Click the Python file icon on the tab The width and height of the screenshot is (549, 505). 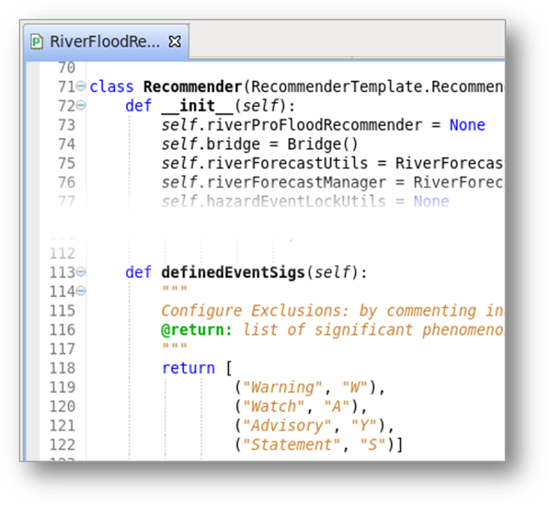pyautogui.click(x=37, y=42)
